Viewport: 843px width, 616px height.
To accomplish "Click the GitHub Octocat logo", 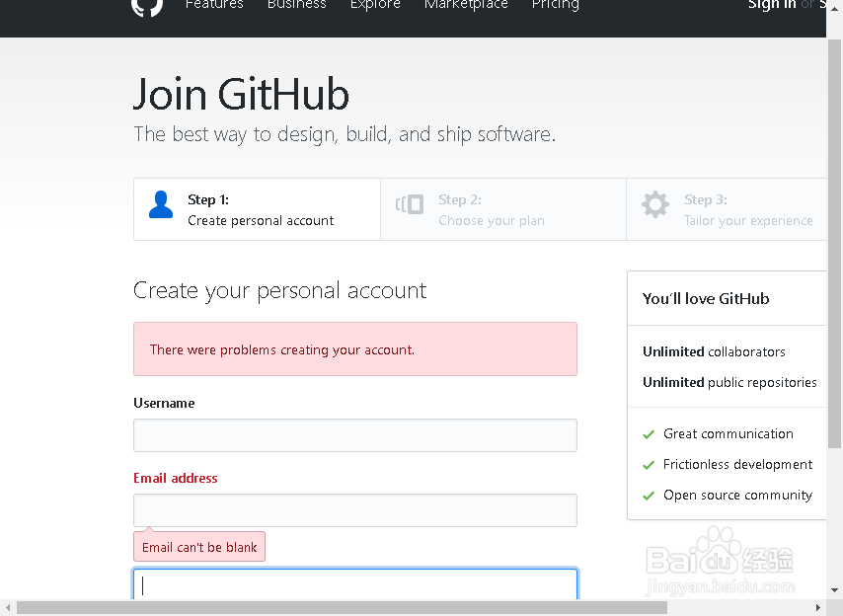I will click(146, 6).
